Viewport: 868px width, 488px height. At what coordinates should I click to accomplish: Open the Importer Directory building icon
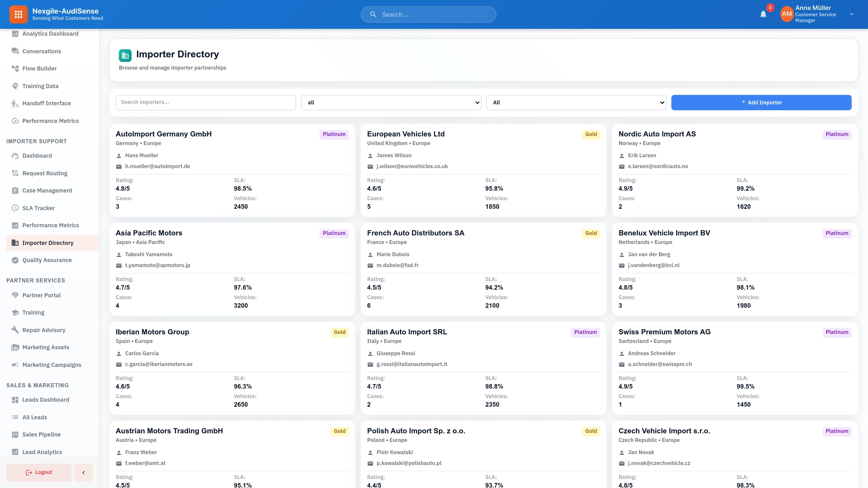15,242
